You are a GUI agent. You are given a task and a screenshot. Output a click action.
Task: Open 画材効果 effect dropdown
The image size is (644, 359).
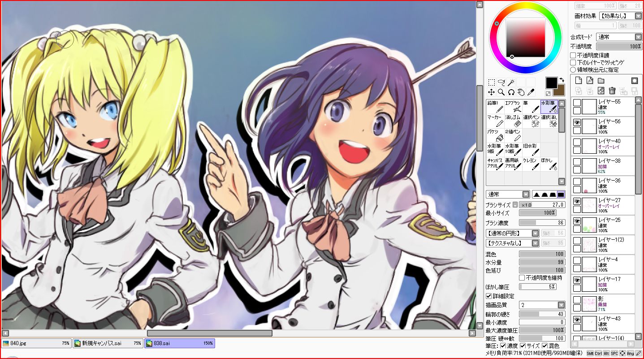coord(620,16)
